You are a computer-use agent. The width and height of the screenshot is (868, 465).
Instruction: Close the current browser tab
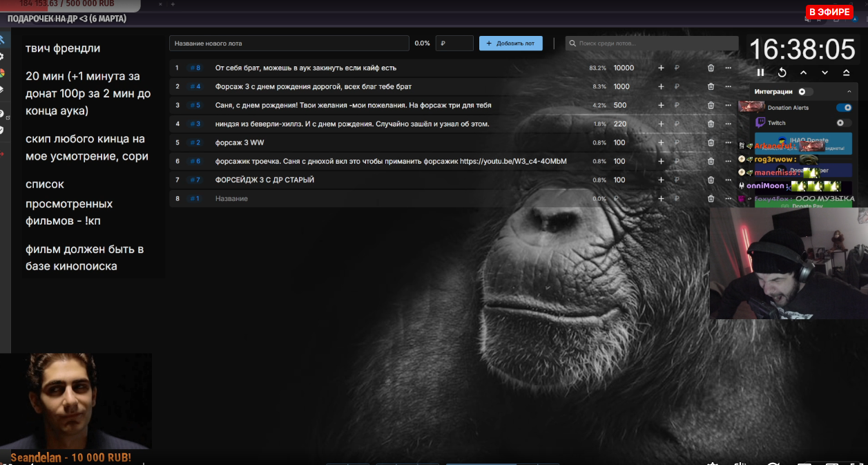(161, 4)
